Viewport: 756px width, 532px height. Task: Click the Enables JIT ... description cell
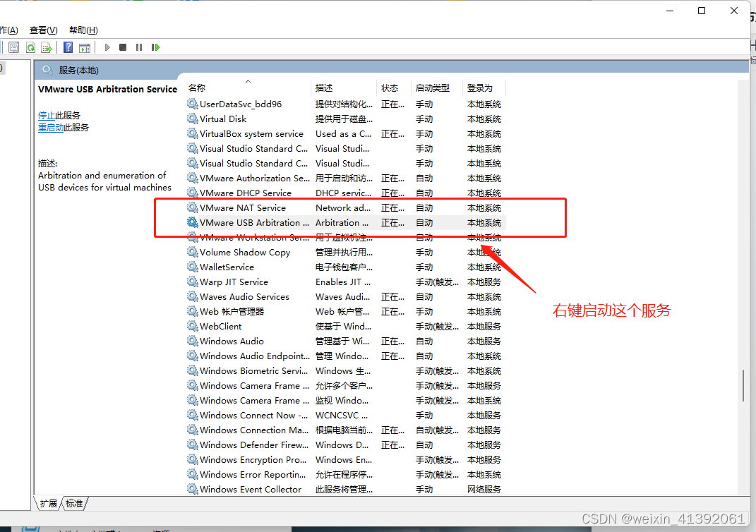[343, 282]
